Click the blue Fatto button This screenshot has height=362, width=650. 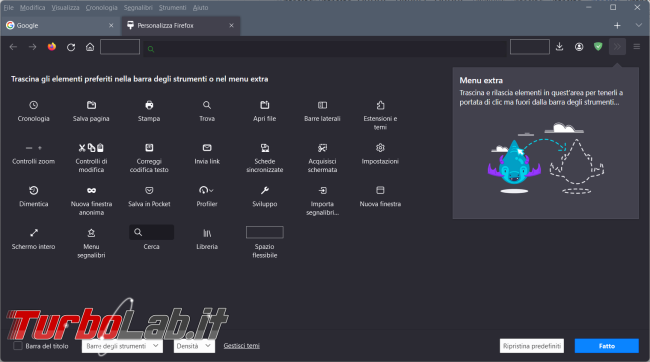point(606,346)
